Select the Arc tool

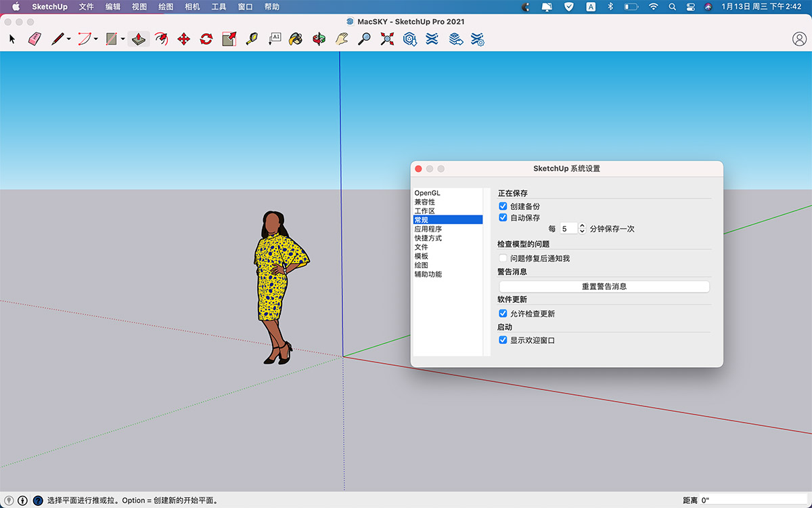coord(85,39)
